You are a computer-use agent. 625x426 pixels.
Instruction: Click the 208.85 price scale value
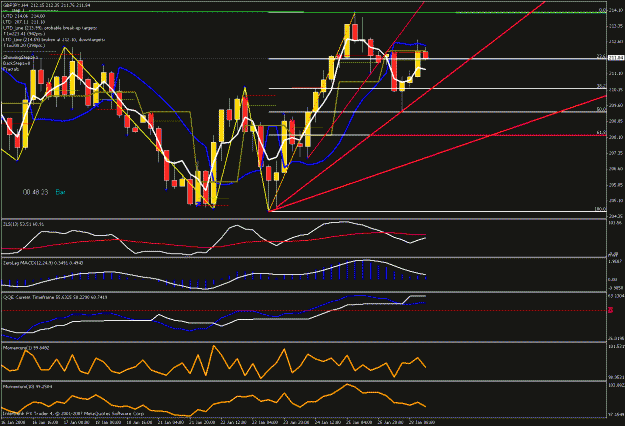616,121
